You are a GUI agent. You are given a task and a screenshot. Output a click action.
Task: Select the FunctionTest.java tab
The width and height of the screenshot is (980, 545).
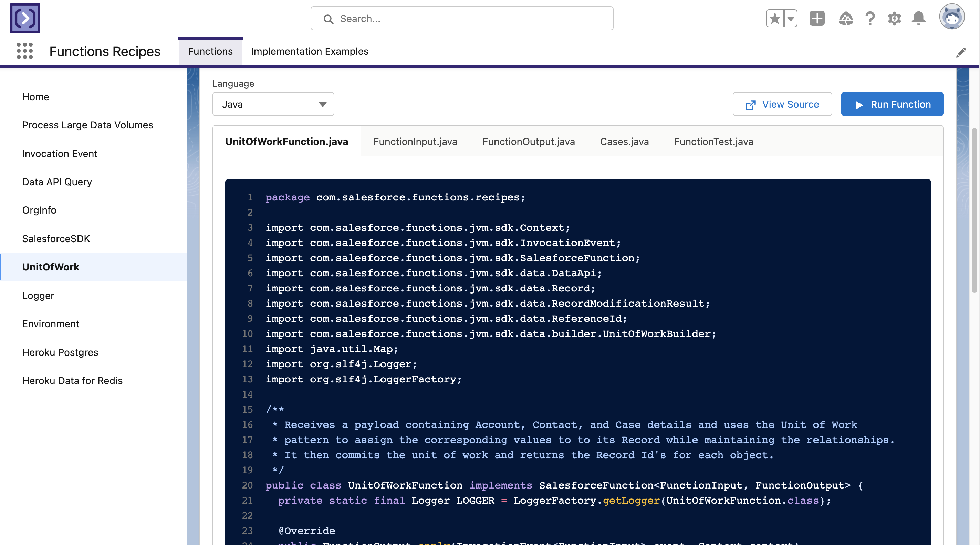click(x=713, y=141)
